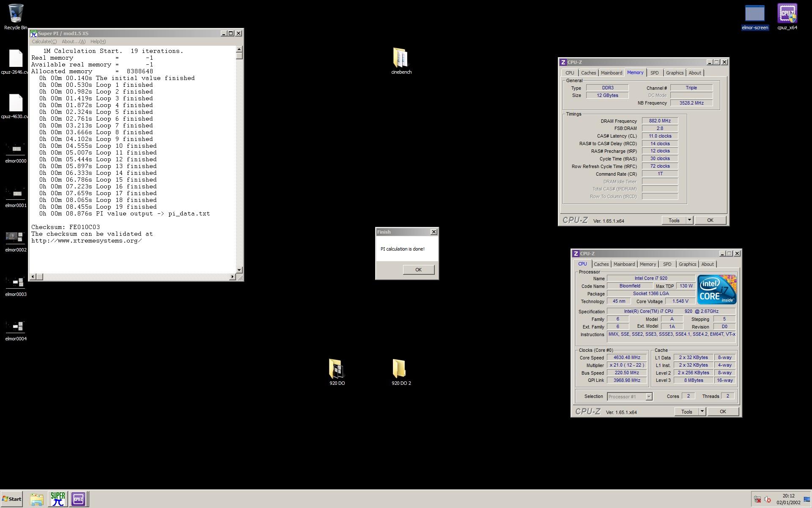
Task: Switch to CPU tab in upper CPU-Z window
Action: coord(570,73)
